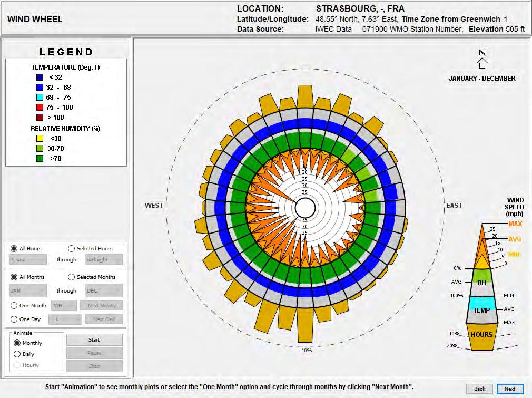
Task: Click the TEMP segment in the key diagram
Action: point(481,310)
